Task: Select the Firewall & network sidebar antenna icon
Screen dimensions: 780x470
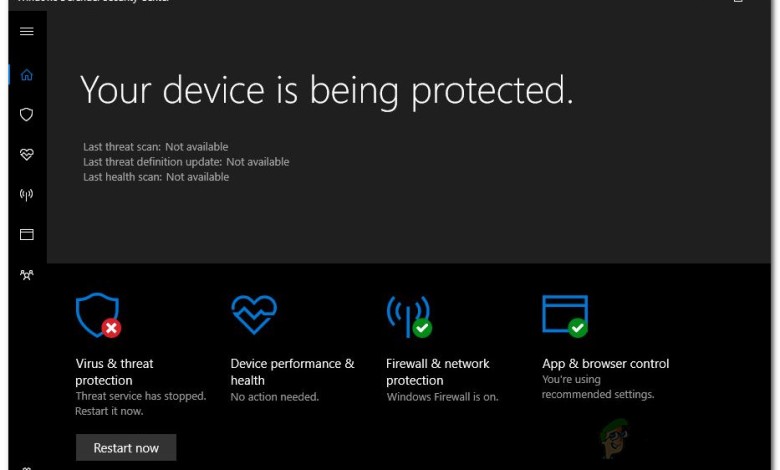Action: click(27, 195)
